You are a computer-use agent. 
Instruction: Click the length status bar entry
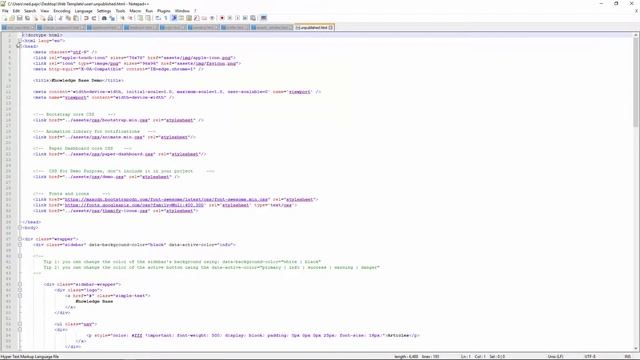406,357
